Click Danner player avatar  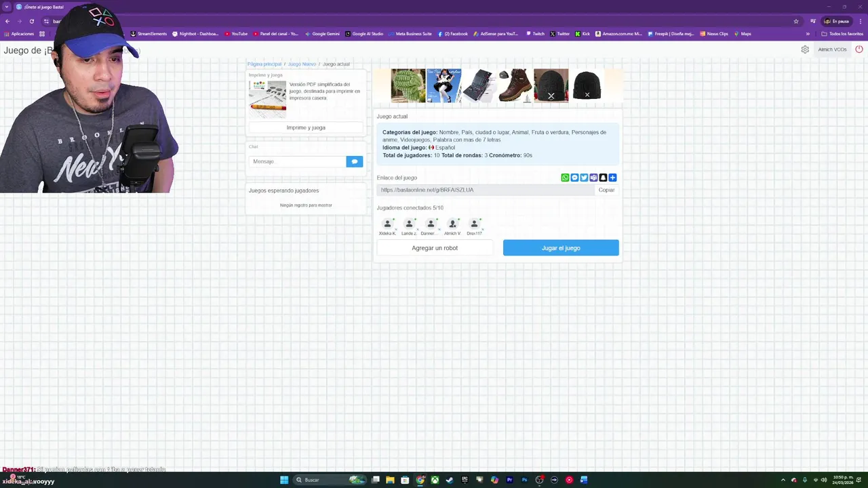click(431, 224)
